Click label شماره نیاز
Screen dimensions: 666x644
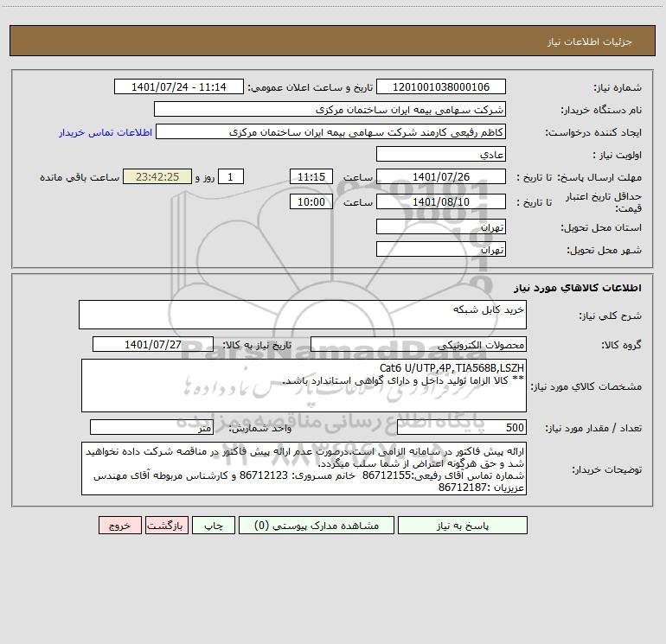[x=618, y=88]
